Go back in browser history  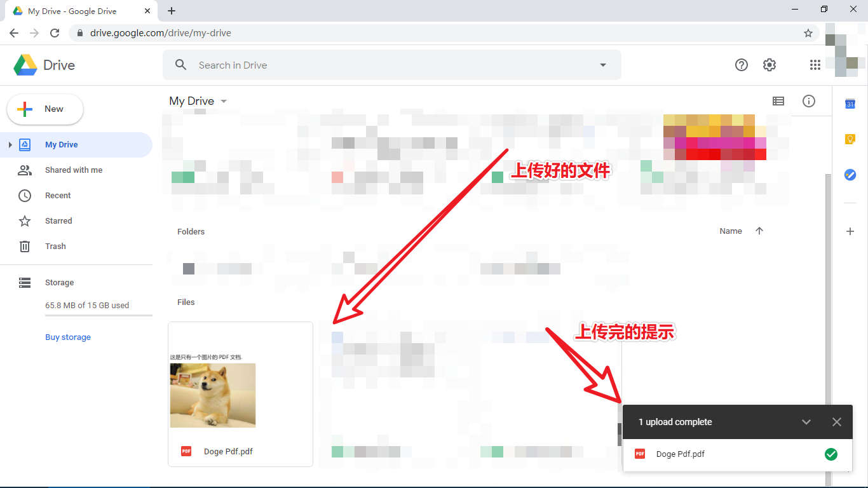click(14, 33)
